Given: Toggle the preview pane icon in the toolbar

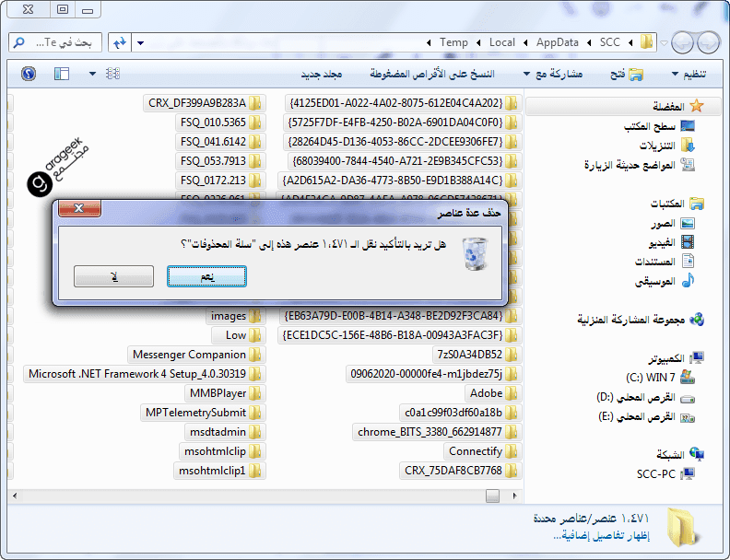Looking at the screenshot, I should pos(62,73).
